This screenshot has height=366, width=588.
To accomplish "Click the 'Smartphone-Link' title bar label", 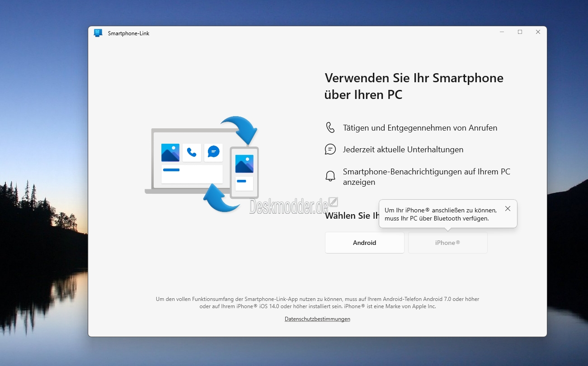I will click(x=128, y=33).
